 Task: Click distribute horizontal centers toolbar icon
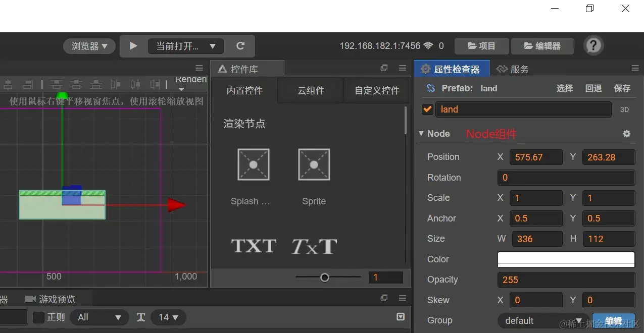pos(135,84)
